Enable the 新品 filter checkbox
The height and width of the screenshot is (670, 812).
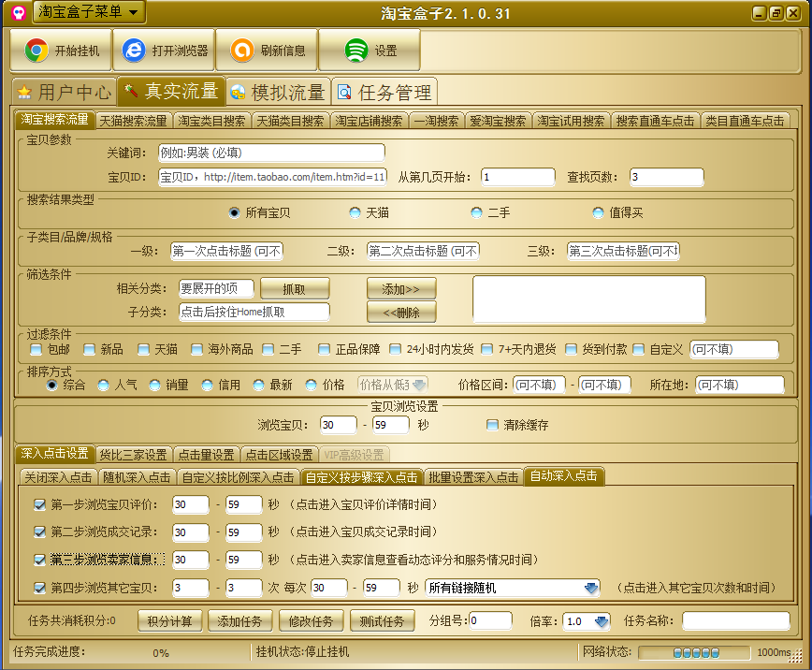click(89, 350)
